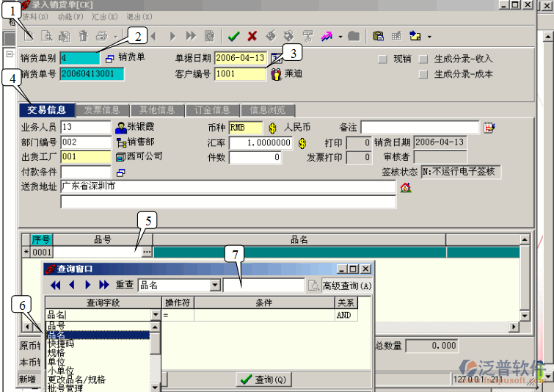This screenshot has width=554, height=392.
Task: Open calendar picker beside 单据日期
Action: pyautogui.click(x=277, y=58)
